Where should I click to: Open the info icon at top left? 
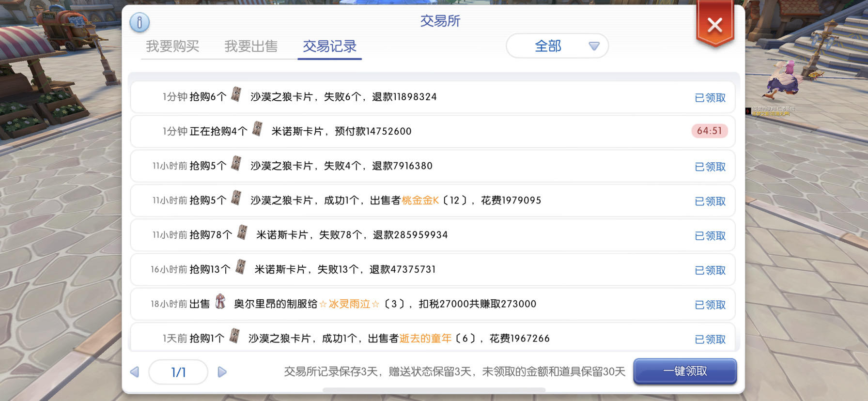[x=139, y=22]
